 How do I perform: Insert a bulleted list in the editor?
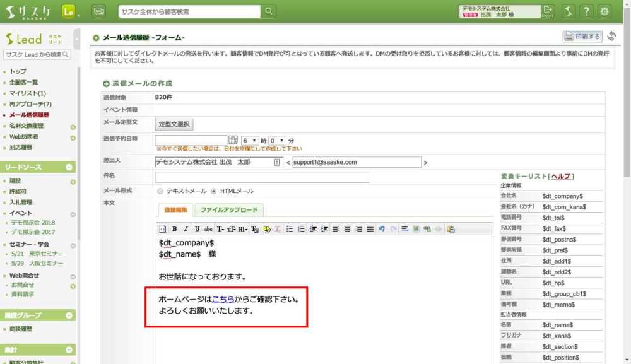tap(290, 228)
